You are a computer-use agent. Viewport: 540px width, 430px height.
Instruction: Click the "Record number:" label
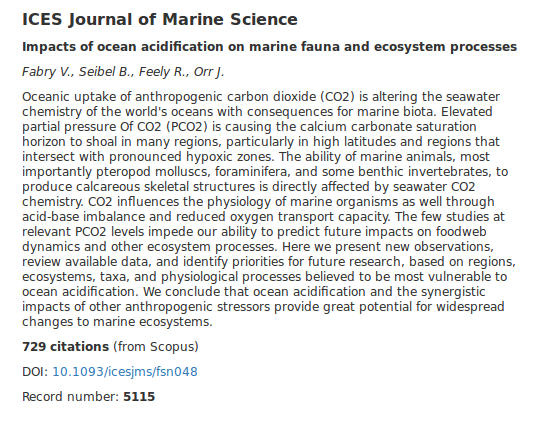click(71, 397)
